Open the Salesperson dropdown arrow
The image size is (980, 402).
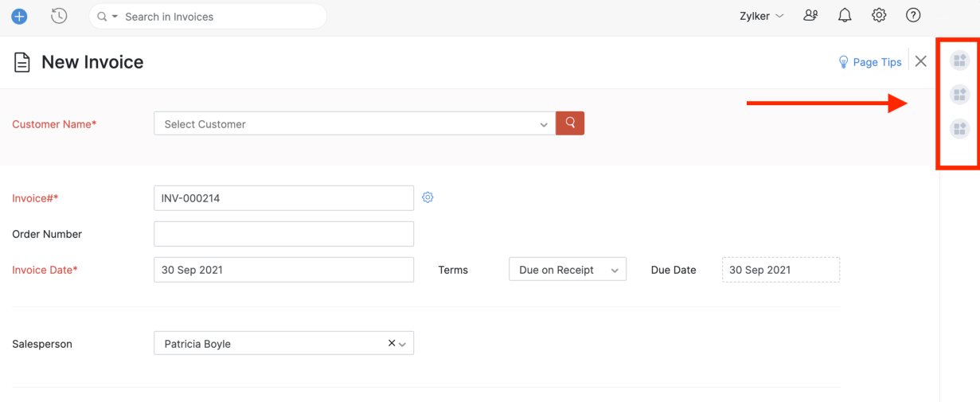coord(403,344)
